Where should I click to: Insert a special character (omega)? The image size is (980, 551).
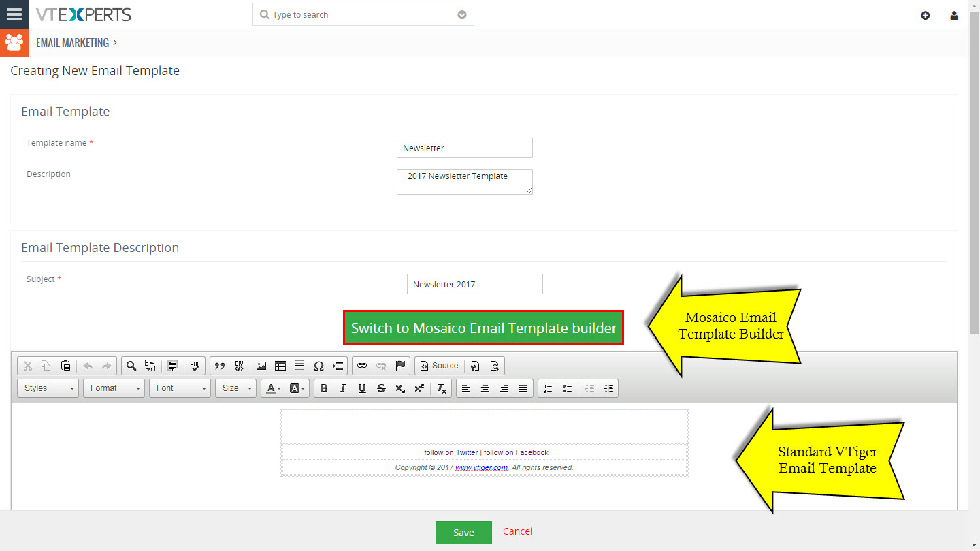pyautogui.click(x=318, y=366)
